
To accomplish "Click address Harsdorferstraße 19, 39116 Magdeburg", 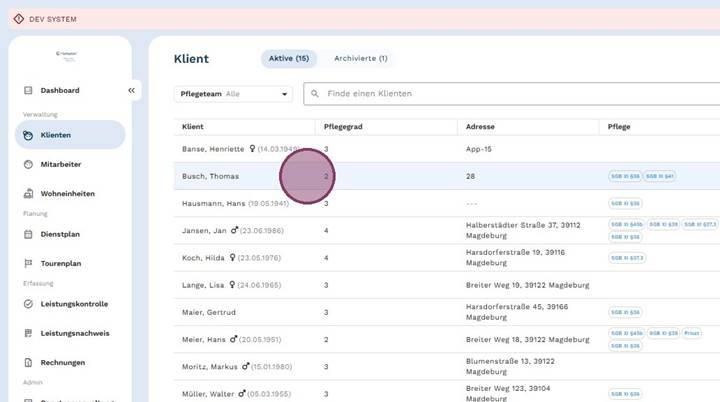I will click(x=515, y=257).
